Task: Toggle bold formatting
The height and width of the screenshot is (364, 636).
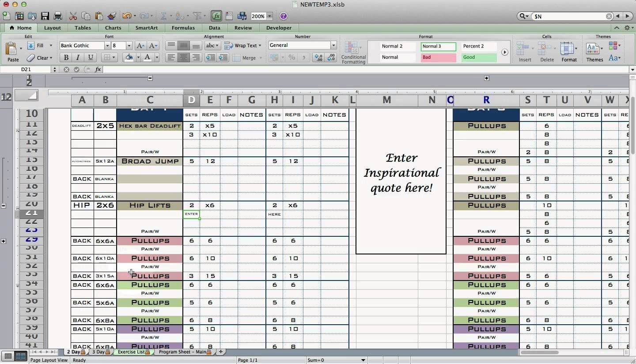Action: tap(65, 57)
